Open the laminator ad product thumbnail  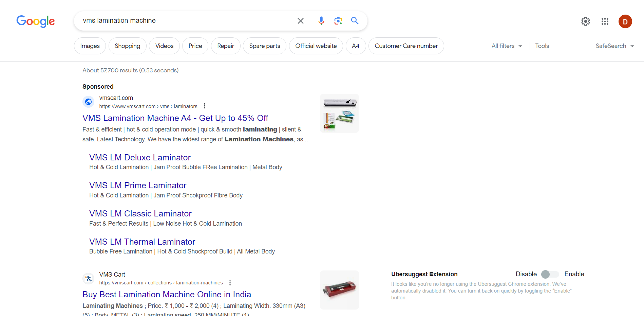[x=339, y=113]
